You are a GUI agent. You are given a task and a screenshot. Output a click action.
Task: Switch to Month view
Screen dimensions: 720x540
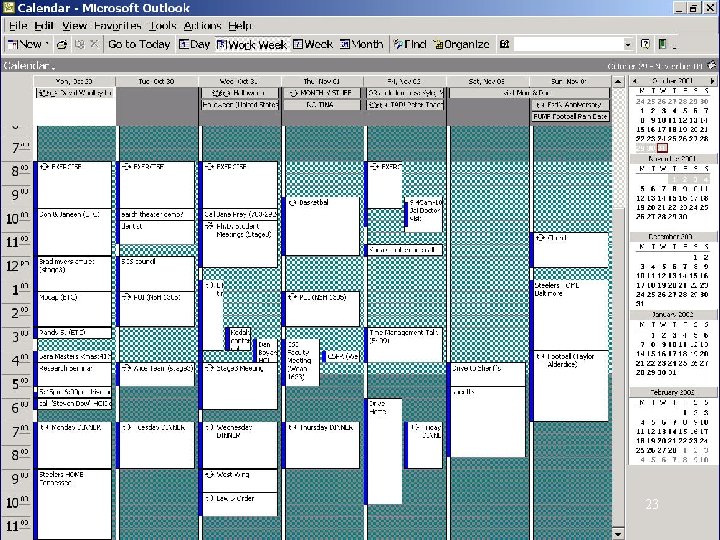click(362, 45)
